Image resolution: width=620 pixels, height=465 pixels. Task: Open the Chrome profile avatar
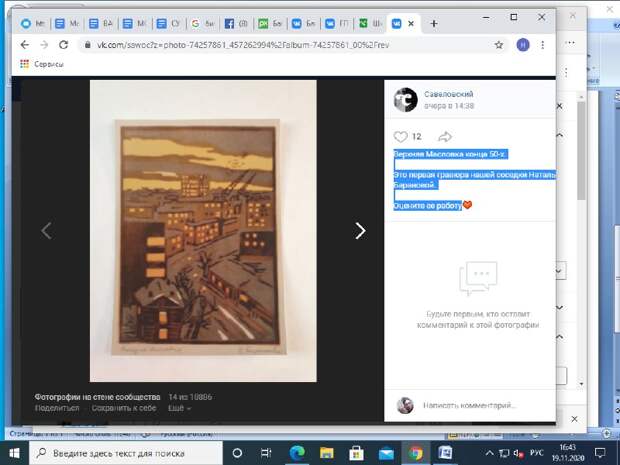click(x=523, y=45)
